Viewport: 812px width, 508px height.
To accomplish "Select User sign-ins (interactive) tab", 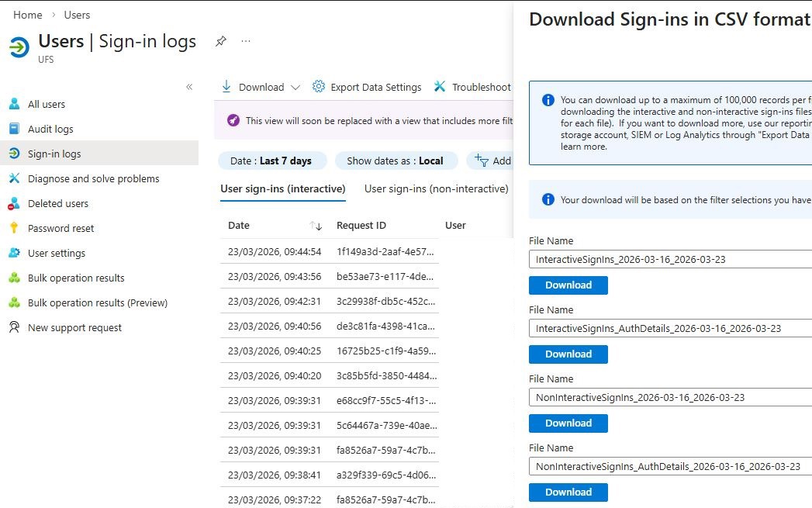I will pos(283,189).
